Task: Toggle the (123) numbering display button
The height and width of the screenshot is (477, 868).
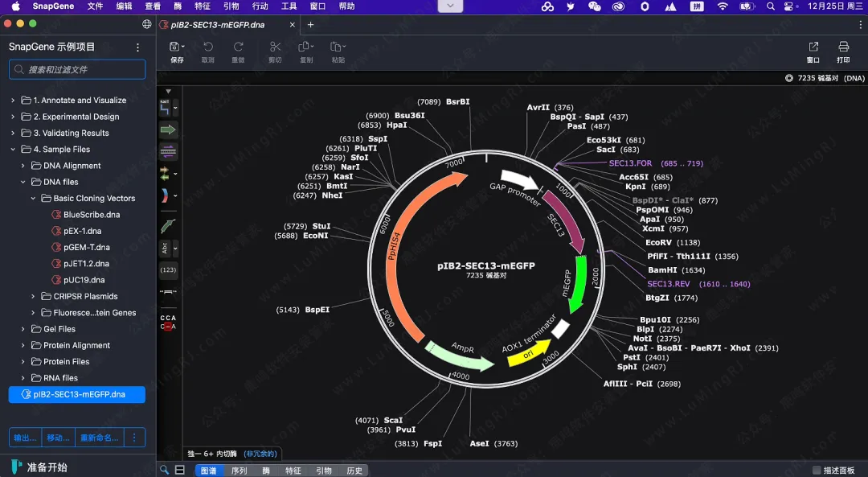Action: (168, 270)
